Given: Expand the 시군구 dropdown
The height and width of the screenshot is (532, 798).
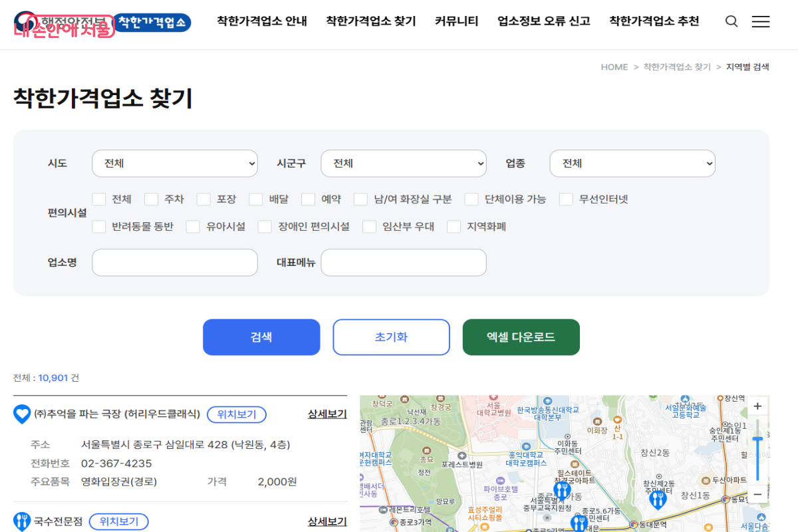Looking at the screenshot, I should tap(403, 163).
